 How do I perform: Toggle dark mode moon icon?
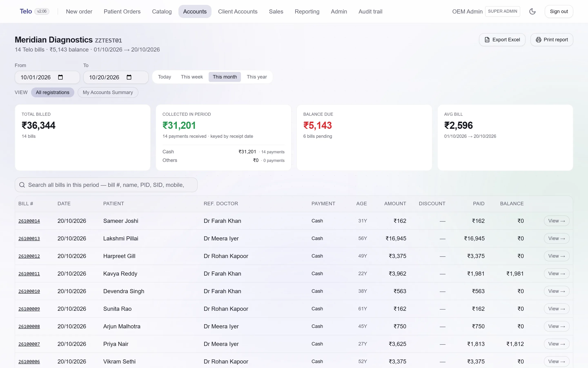pyautogui.click(x=532, y=11)
